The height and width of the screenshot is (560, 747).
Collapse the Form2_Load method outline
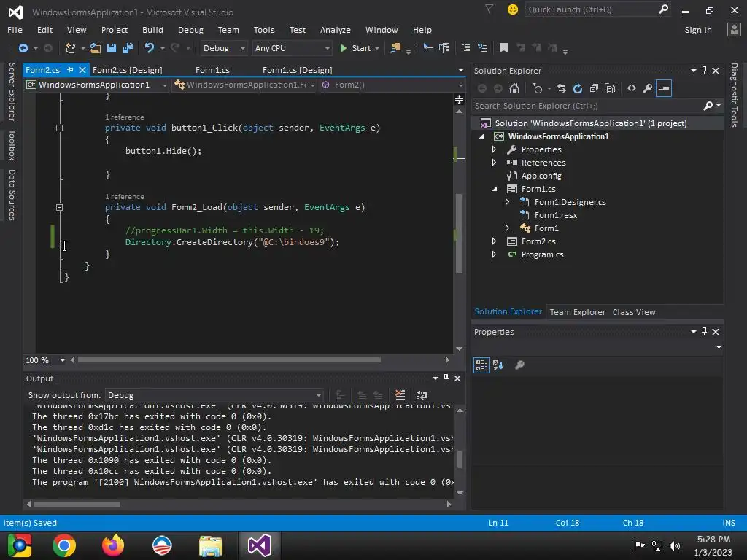pos(59,207)
